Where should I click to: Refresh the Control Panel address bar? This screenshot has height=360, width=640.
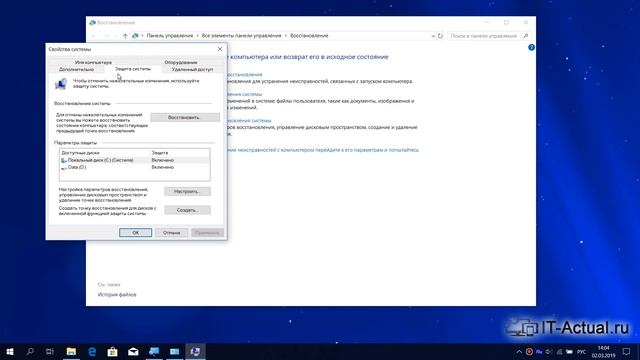(x=440, y=36)
